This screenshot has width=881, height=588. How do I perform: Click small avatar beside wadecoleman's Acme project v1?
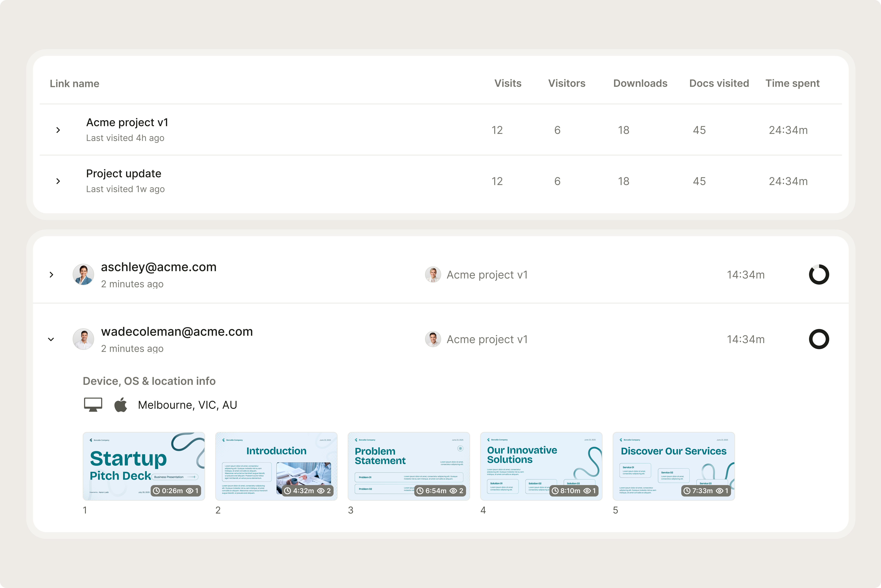[x=433, y=339]
